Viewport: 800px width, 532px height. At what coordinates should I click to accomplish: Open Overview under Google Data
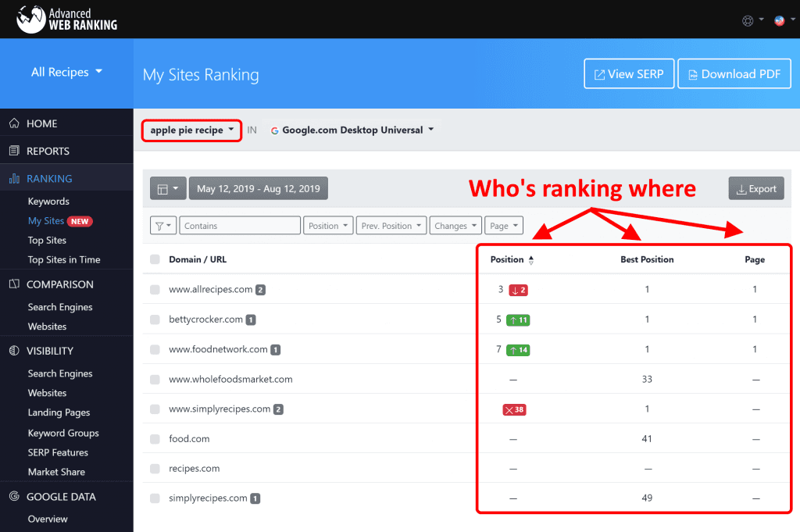click(48, 519)
